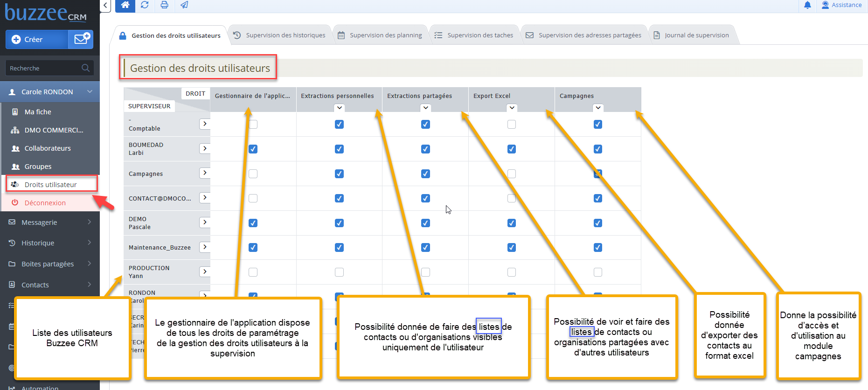
Task: Uncheck Extractions personnelles for Comptable
Action: pos(339,124)
